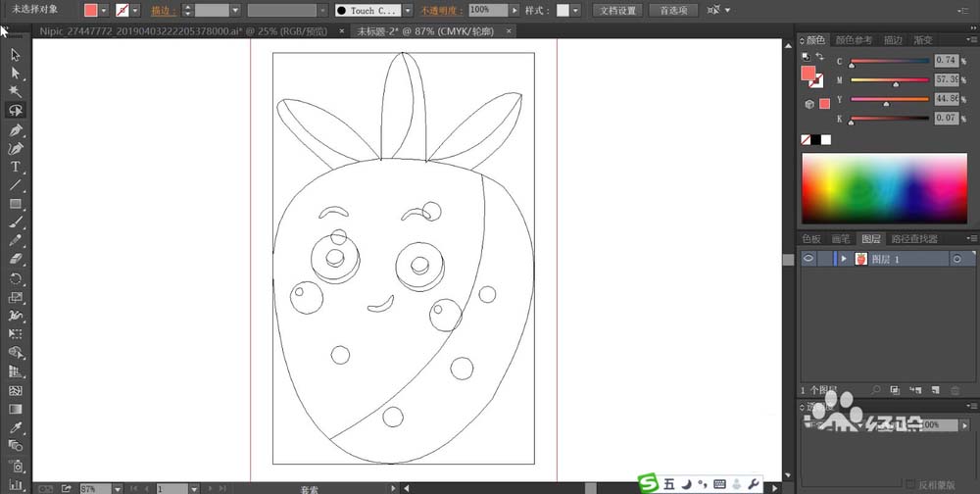This screenshot has height=494, width=980.
Task: Open the input method soft keyboard
Action: tap(719, 483)
